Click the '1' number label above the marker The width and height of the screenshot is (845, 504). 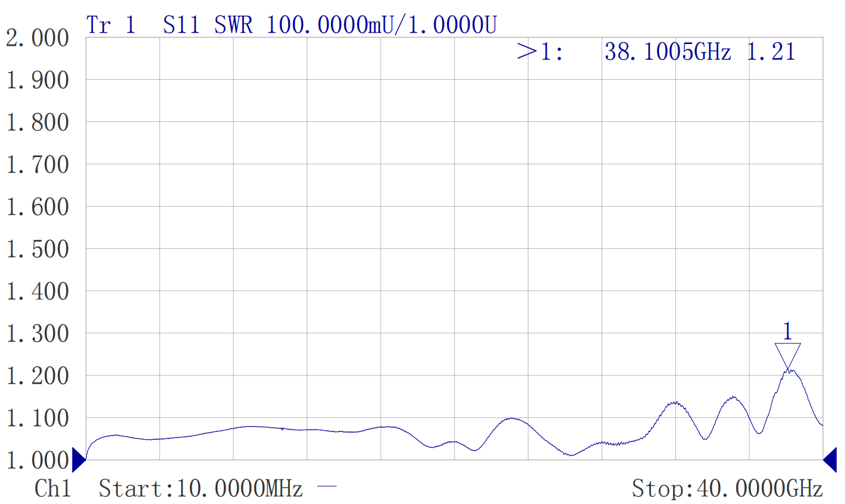click(x=787, y=331)
